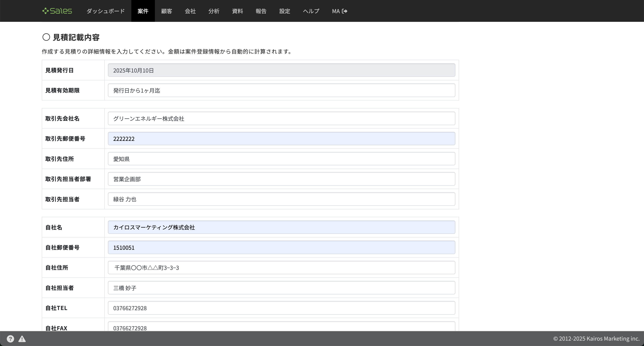Click the ヘルプ menu item
The image size is (644, 346).
click(311, 11)
